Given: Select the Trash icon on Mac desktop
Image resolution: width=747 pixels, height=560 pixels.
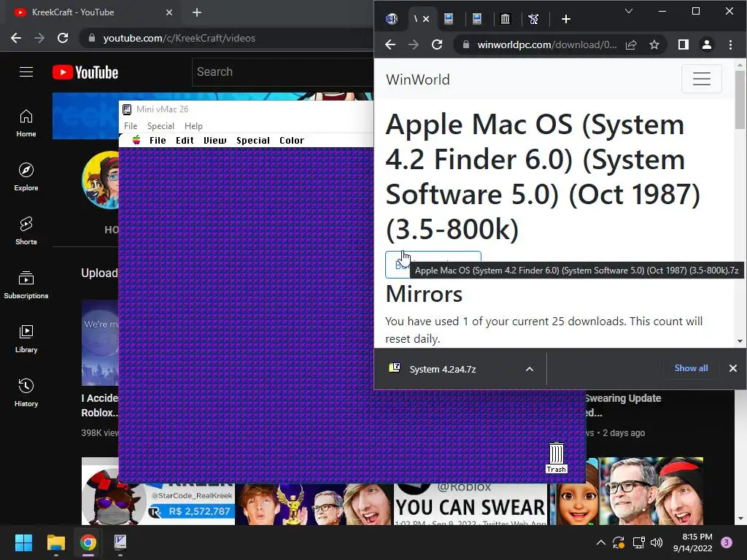Looking at the screenshot, I should [556, 458].
